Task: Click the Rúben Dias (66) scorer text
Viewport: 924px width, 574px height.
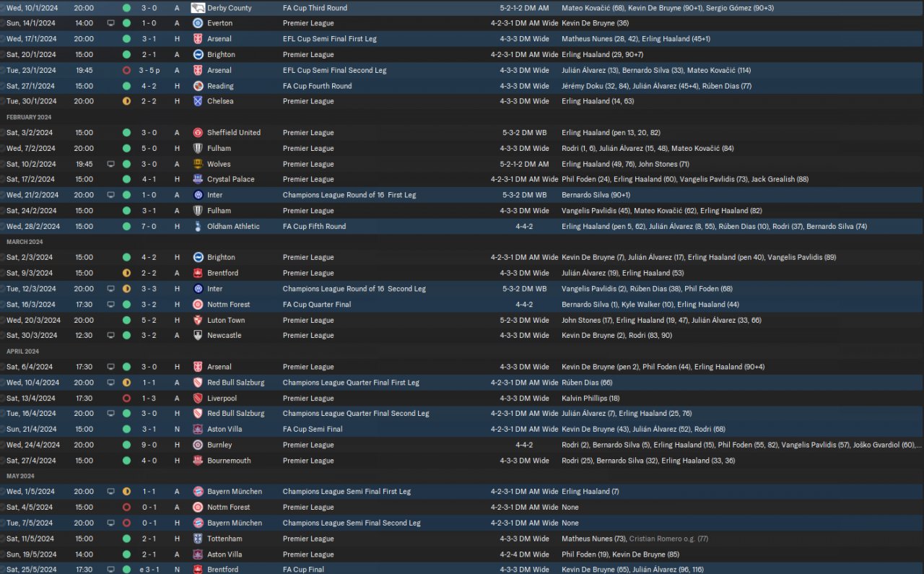Action: (x=587, y=383)
